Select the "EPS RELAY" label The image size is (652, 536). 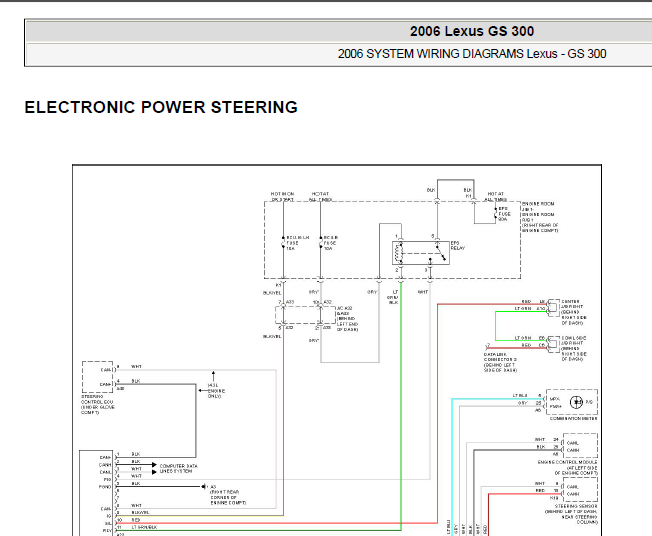(458, 245)
